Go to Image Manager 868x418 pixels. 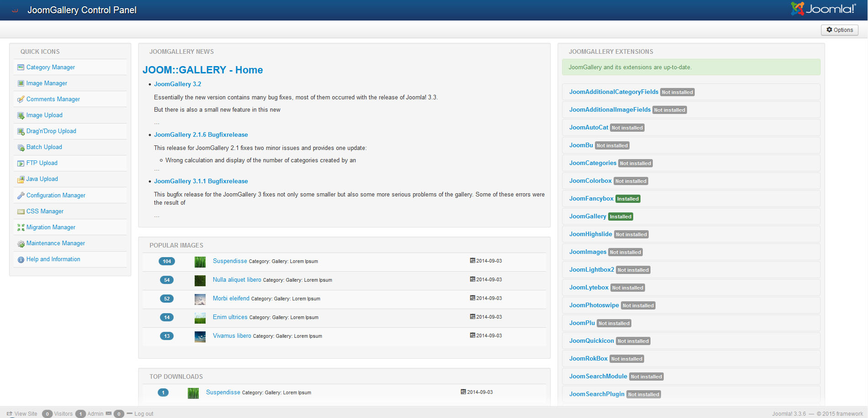(x=46, y=83)
